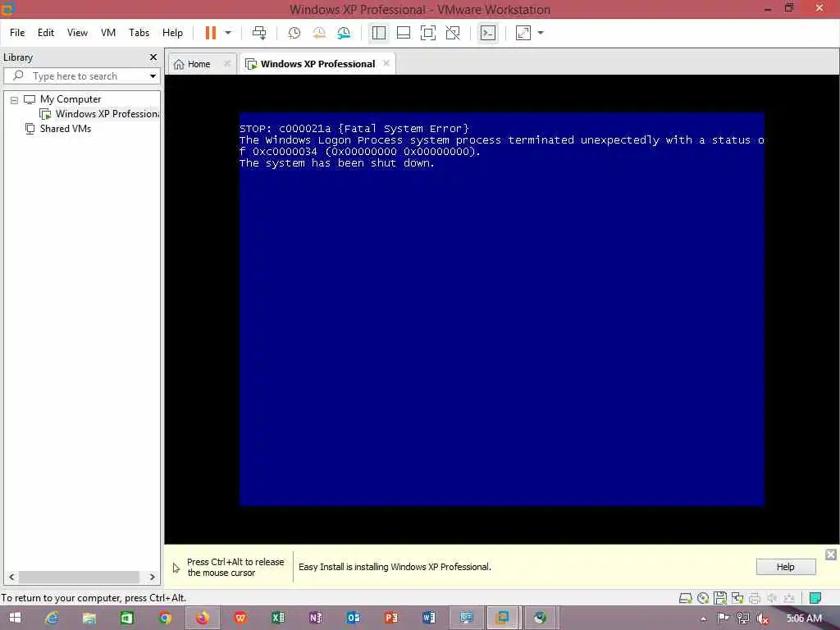Close the Library panel
The height and width of the screenshot is (630, 840).
(153, 57)
